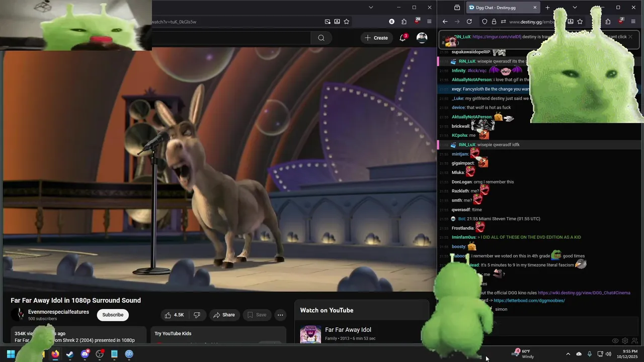Go forward in the chat window
644x362 pixels.
point(457,22)
